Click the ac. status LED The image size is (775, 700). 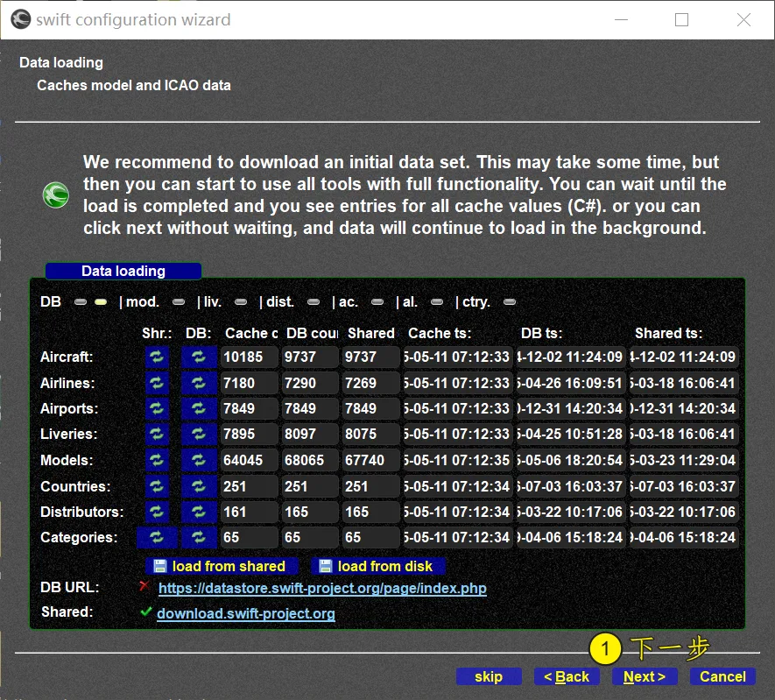point(377,302)
